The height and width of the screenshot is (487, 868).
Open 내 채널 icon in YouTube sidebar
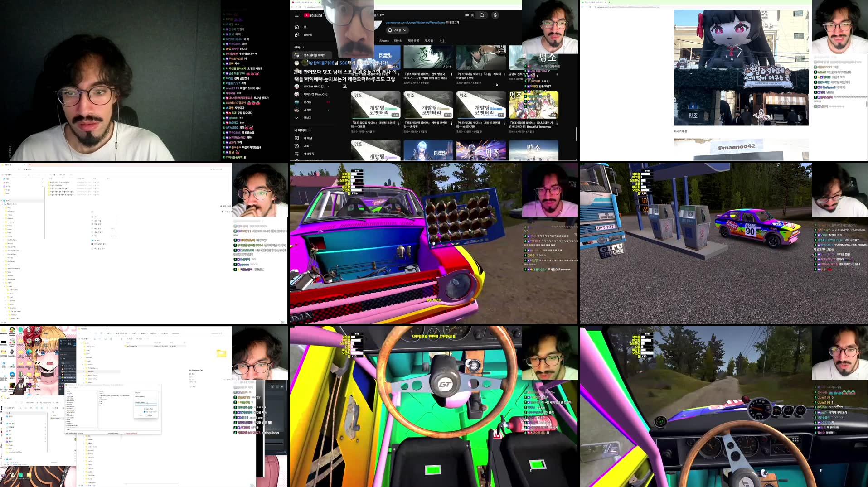pyautogui.click(x=297, y=138)
